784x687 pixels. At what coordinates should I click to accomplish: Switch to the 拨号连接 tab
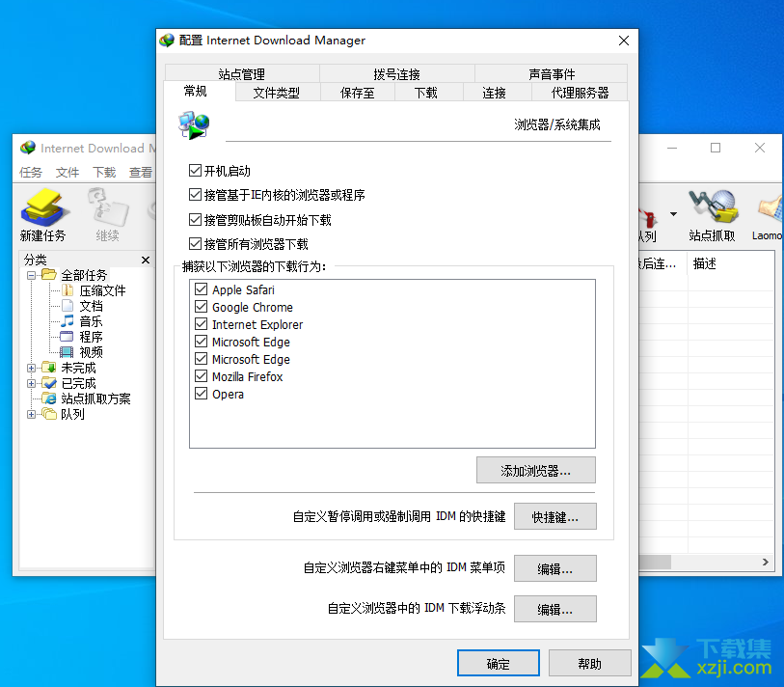click(397, 74)
